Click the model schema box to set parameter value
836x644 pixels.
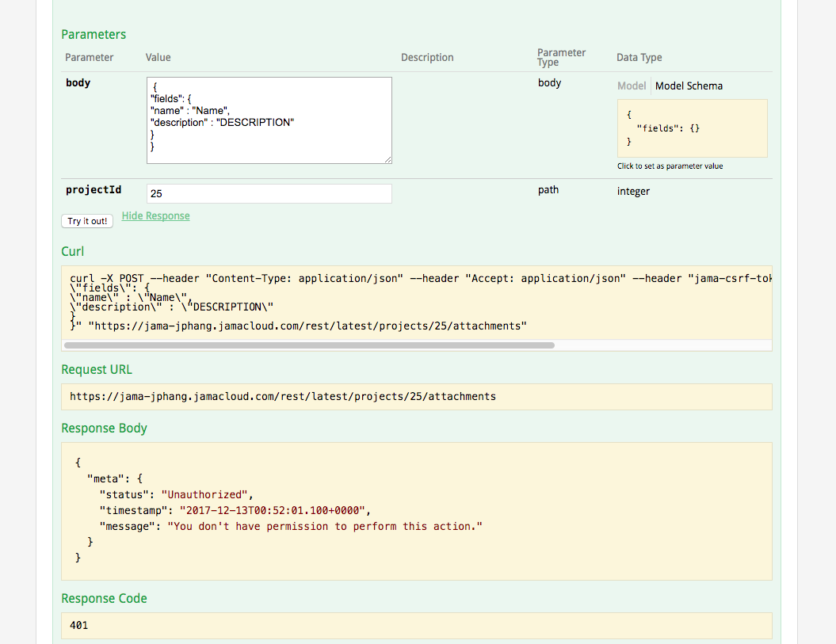pyautogui.click(x=692, y=128)
